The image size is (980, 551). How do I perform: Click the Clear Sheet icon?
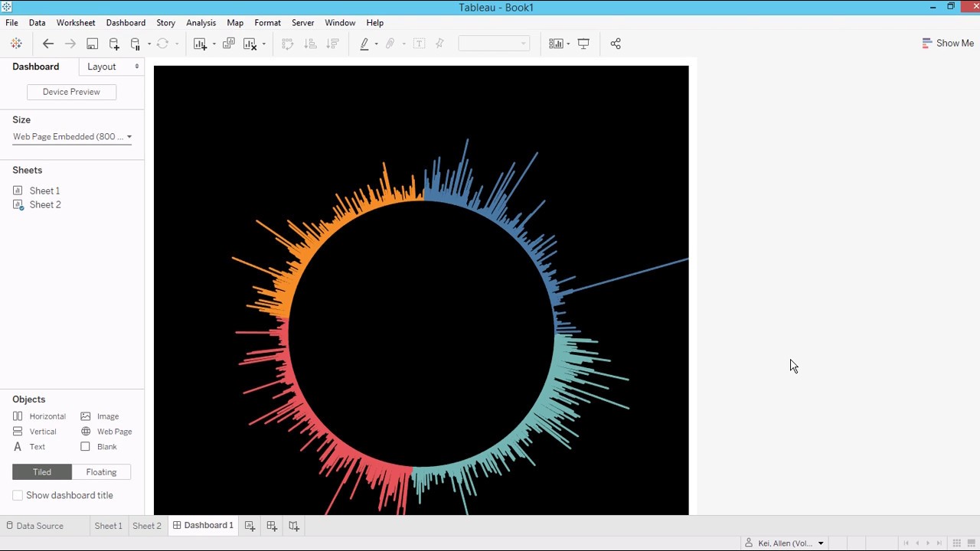coord(250,44)
